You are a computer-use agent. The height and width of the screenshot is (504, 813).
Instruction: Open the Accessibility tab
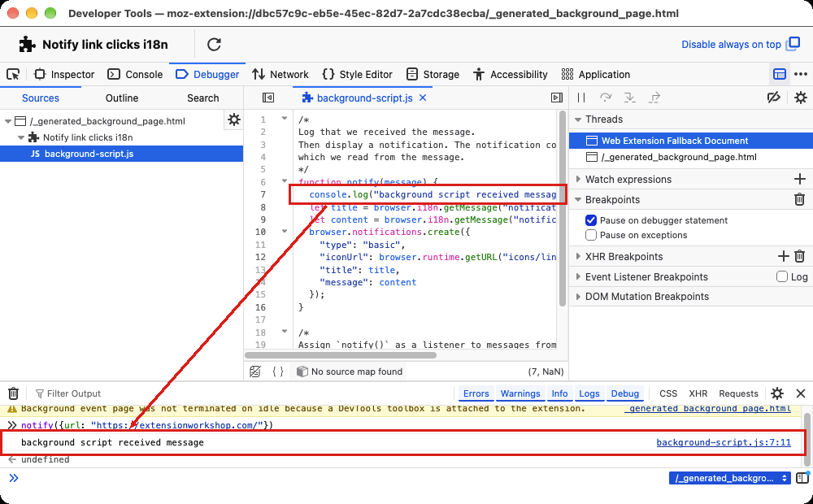pos(511,75)
